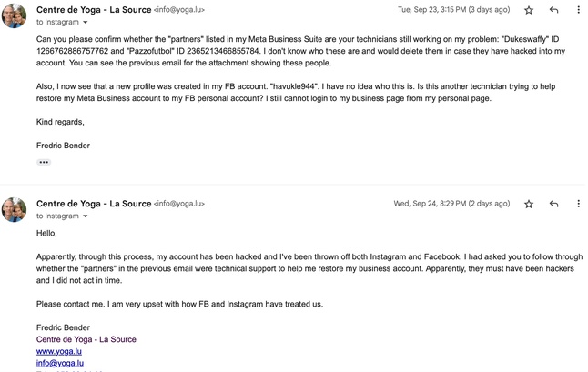This screenshot has width=588, height=372.
Task: Click the purple Centre de Yoga signature
Action: tap(86, 339)
